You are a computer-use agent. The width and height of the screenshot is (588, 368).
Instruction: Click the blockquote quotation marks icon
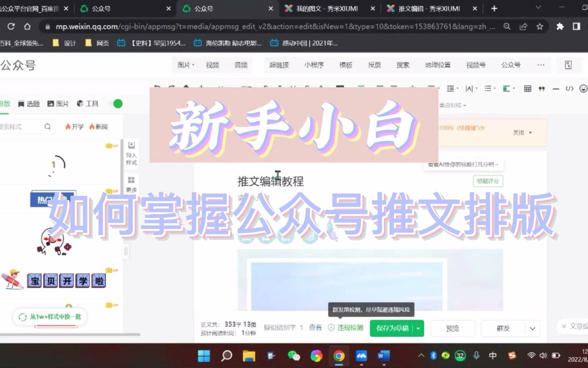coord(542,89)
